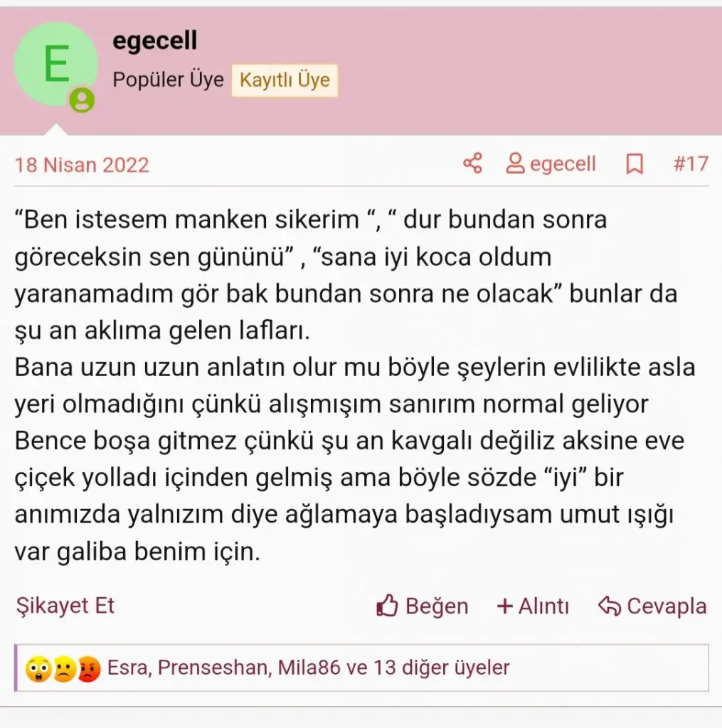
Task: Click the shocked face reaction emoji
Action: coord(38,669)
